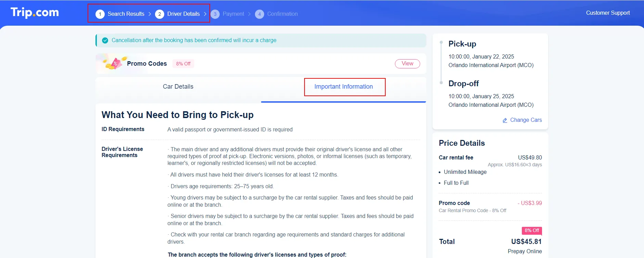Viewport: 644px width, 258px height.
Task: Click the Change Cars edit pencil icon
Action: pos(505,120)
